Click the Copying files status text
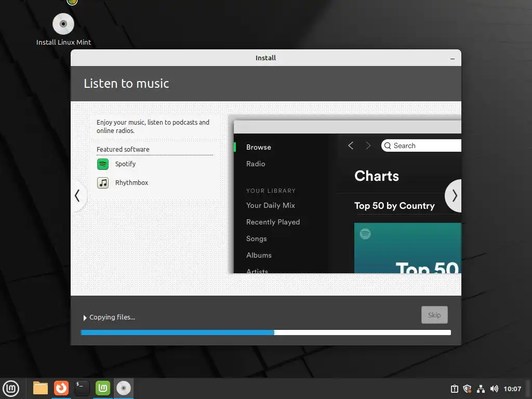 point(112,317)
